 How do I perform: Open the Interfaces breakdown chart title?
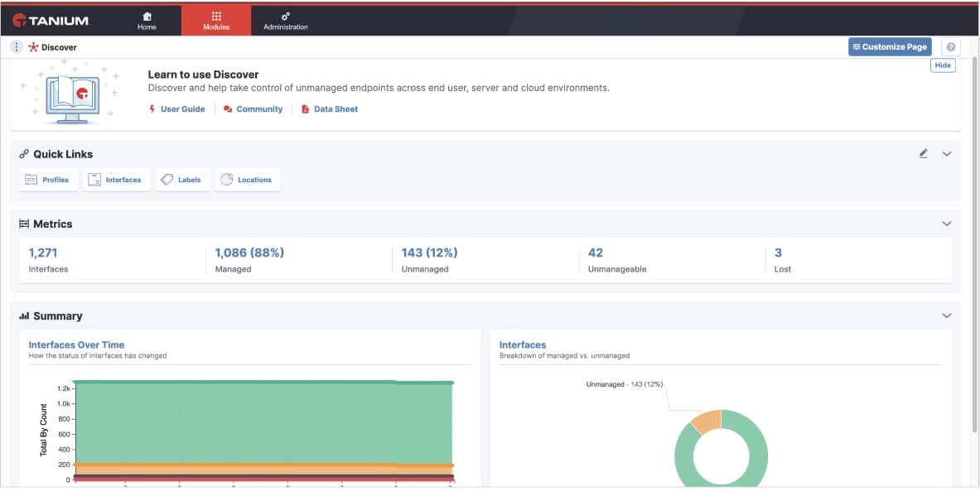pyautogui.click(x=523, y=344)
